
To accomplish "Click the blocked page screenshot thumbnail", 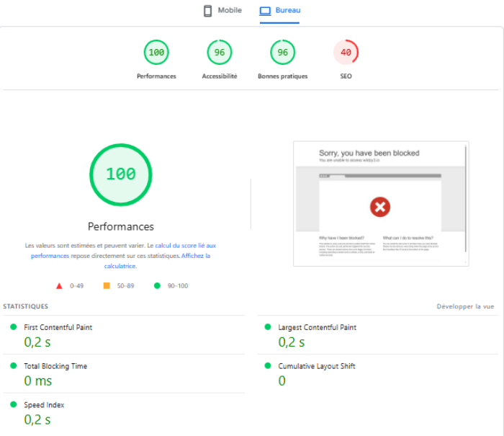I will [381, 204].
